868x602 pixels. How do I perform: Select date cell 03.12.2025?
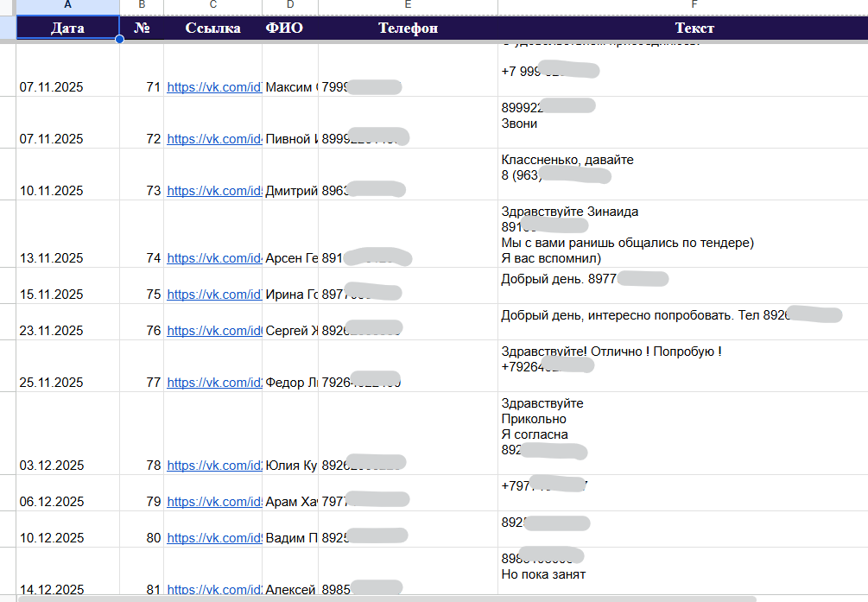pyautogui.click(x=68, y=434)
